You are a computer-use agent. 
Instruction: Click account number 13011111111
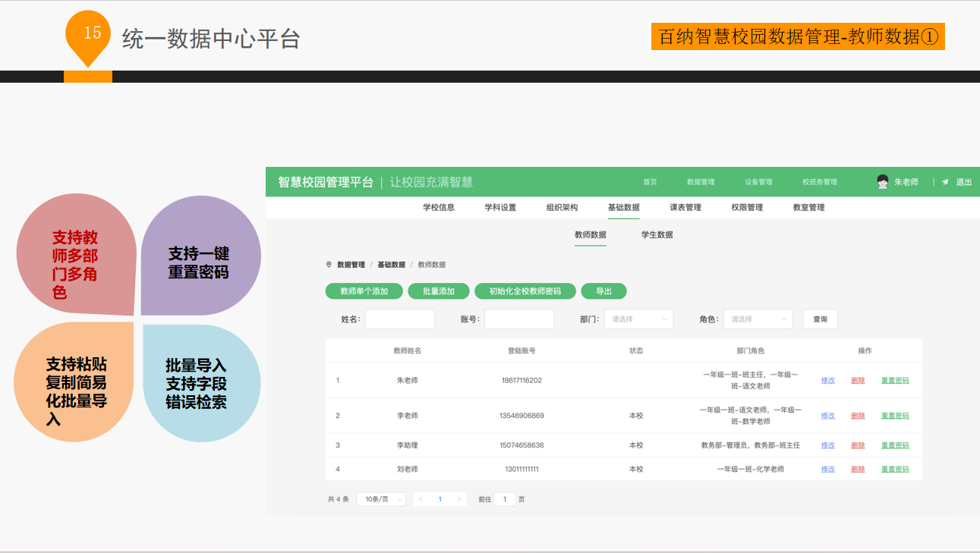click(522, 470)
